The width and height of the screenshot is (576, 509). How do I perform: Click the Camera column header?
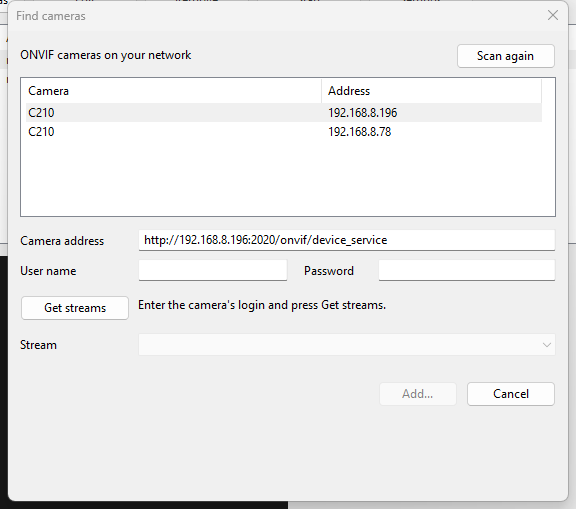click(x=174, y=91)
